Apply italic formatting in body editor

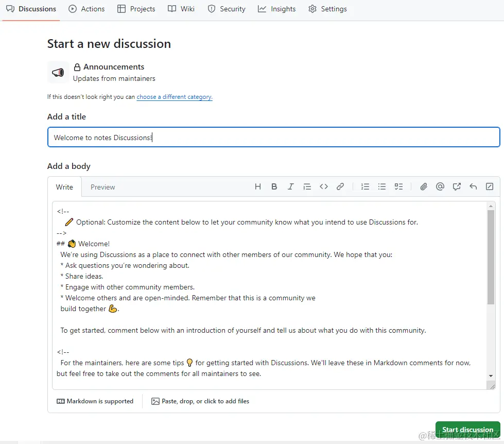(x=290, y=187)
